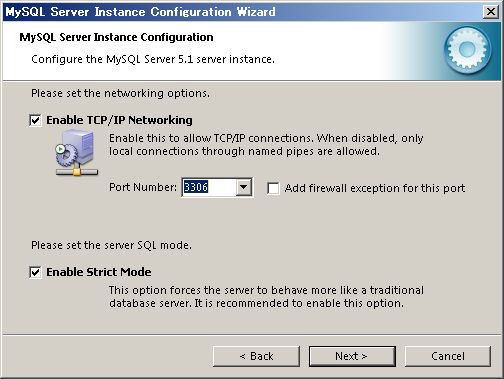Click inside the 3306 port field

click(x=209, y=187)
